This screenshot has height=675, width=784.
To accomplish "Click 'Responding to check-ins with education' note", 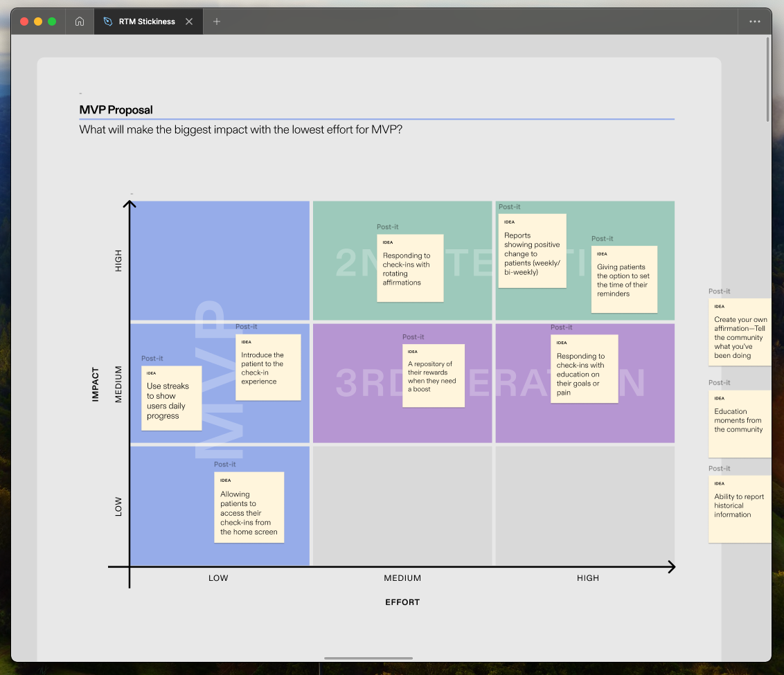I will click(x=584, y=369).
